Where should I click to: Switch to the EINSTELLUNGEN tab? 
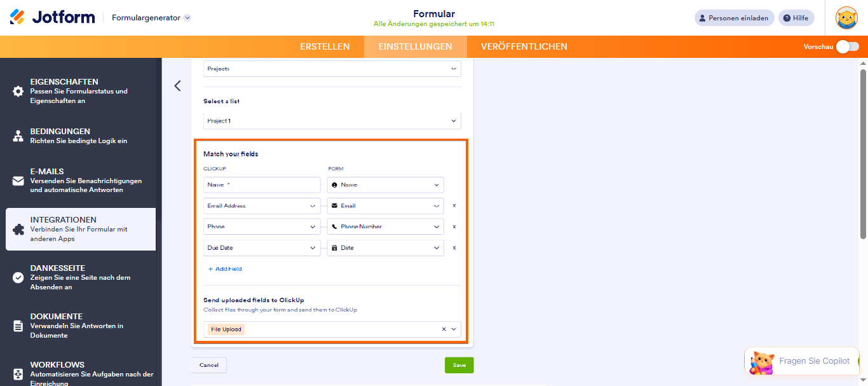[x=416, y=46]
